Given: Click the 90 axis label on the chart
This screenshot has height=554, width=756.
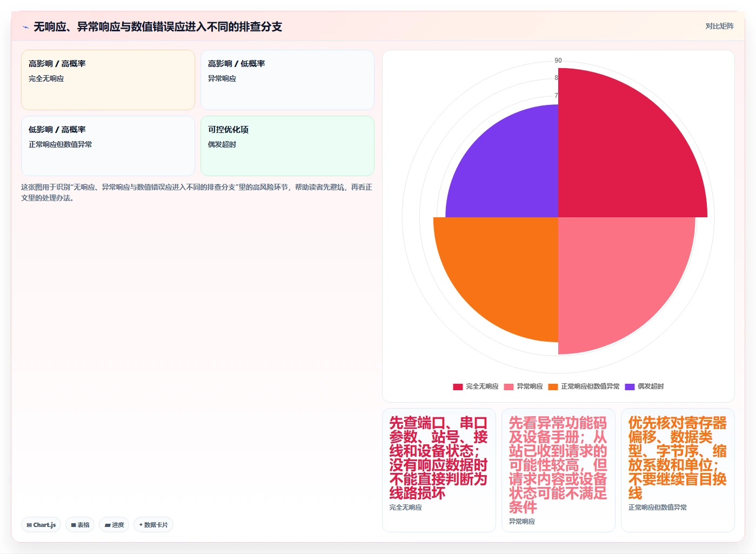Looking at the screenshot, I should pos(558,61).
